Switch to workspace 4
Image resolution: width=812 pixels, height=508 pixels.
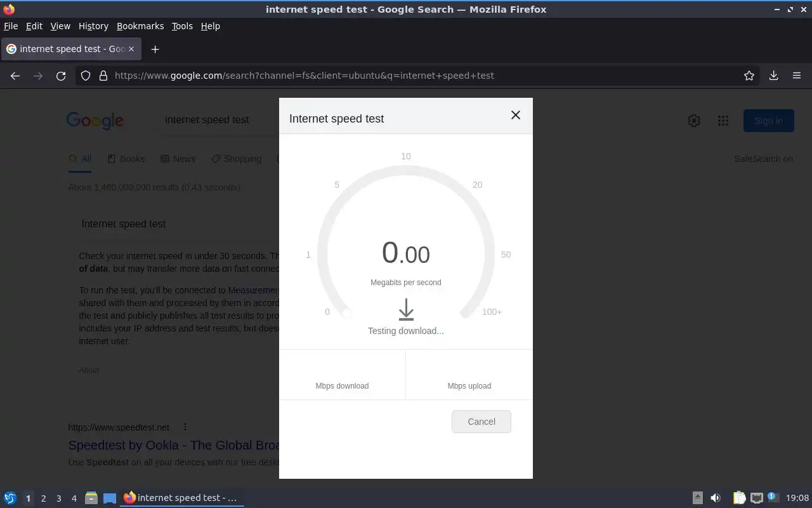click(74, 498)
